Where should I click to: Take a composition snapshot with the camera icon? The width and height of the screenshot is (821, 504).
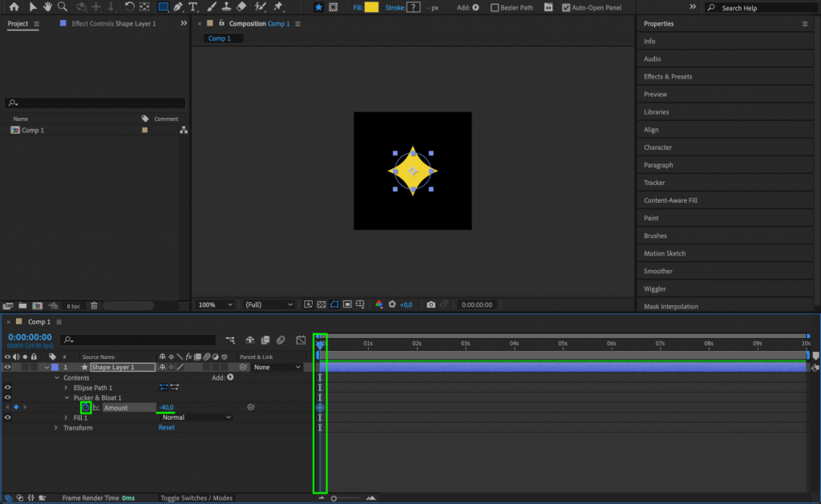(x=431, y=304)
